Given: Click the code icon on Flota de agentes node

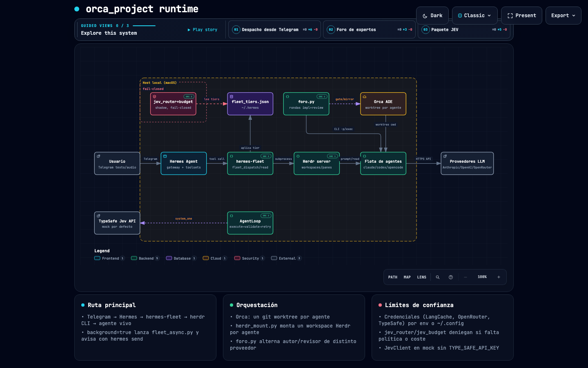Looking at the screenshot, I should pos(365,156).
